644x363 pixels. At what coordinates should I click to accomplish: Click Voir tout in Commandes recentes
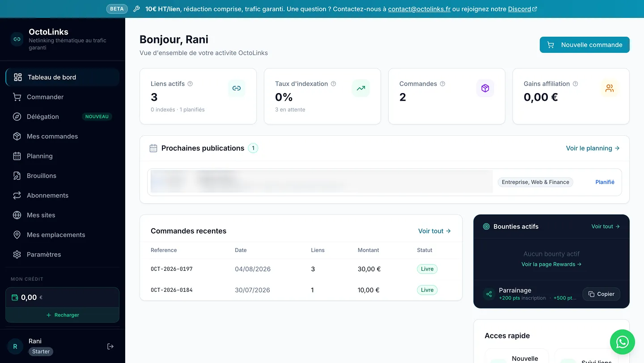click(434, 231)
